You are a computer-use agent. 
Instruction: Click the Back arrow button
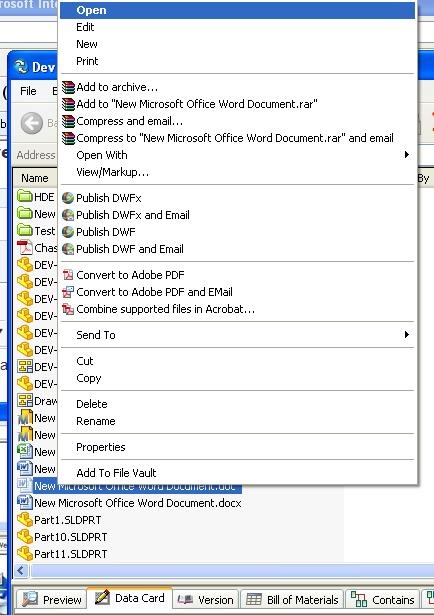[31, 124]
